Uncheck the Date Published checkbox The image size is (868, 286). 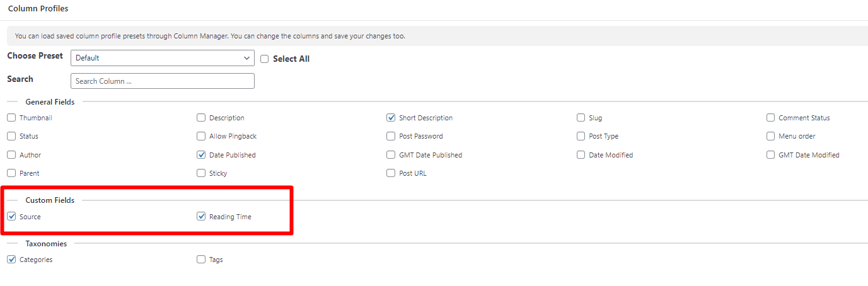(201, 155)
